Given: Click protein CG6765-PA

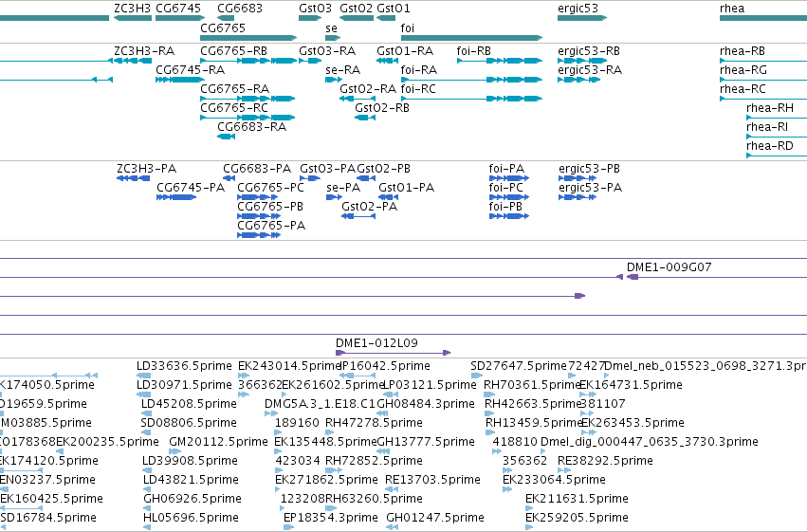Looking at the screenshot, I should [259, 235].
